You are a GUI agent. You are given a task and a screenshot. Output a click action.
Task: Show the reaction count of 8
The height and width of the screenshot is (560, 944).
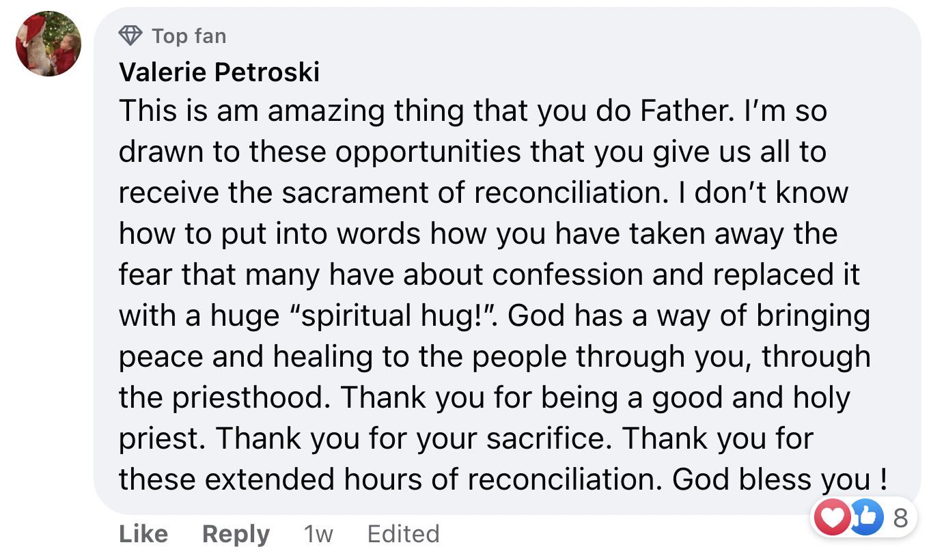pos(900,518)
